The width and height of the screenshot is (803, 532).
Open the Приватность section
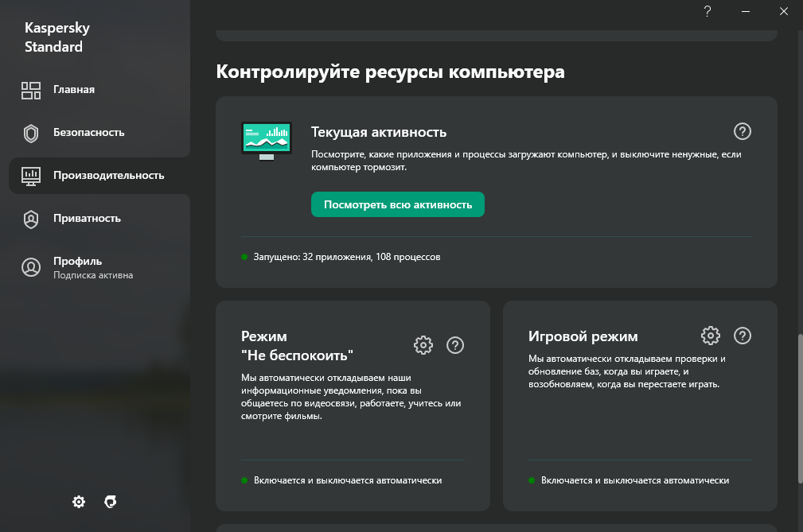point(87,219)
